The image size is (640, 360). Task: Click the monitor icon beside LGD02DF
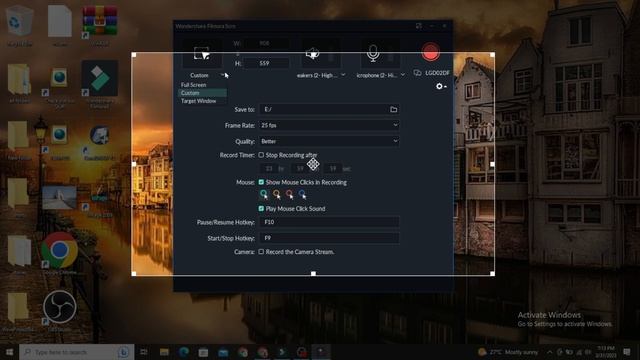coord(417,73)
